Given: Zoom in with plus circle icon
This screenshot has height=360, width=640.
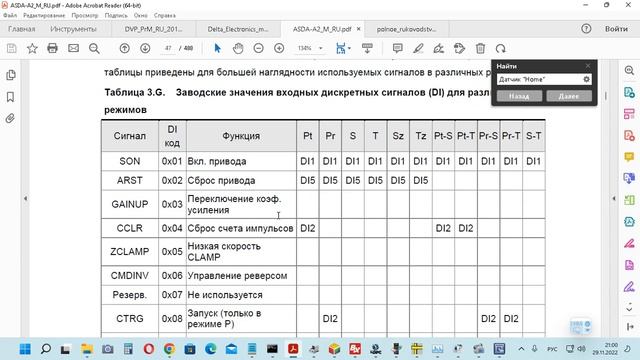Looking at the screenshot, I should pos(279,48).
